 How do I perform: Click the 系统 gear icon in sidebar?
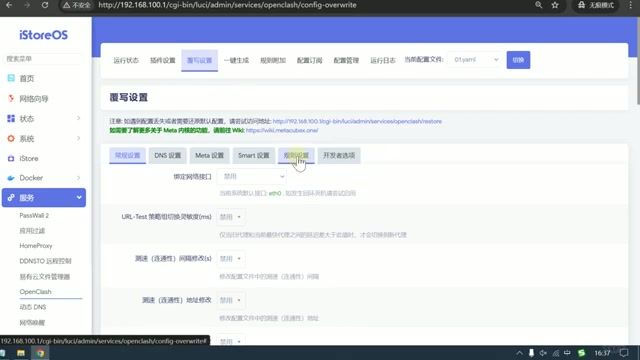tap(11, 138)
